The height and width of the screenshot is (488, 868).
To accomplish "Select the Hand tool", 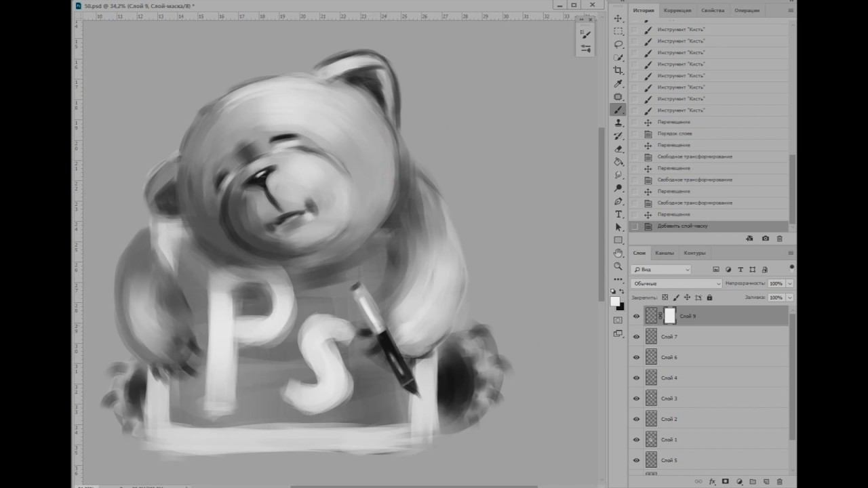I will [x=618, y=253].
